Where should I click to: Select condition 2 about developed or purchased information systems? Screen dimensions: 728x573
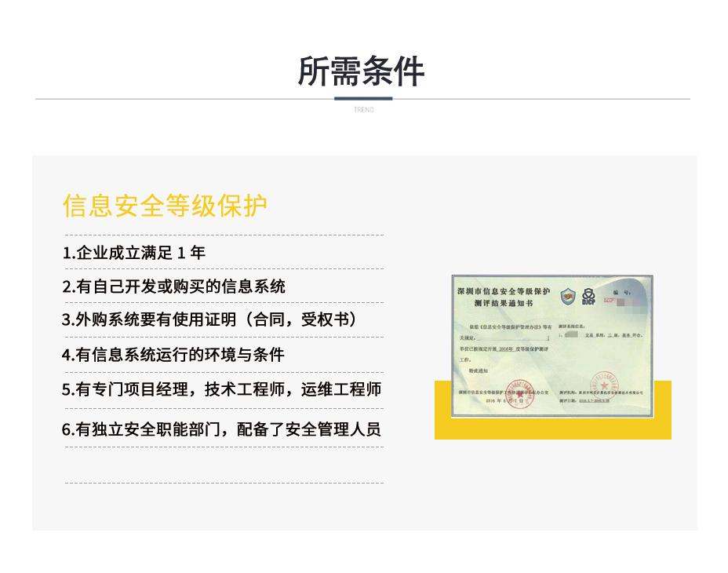click(174, 286)
